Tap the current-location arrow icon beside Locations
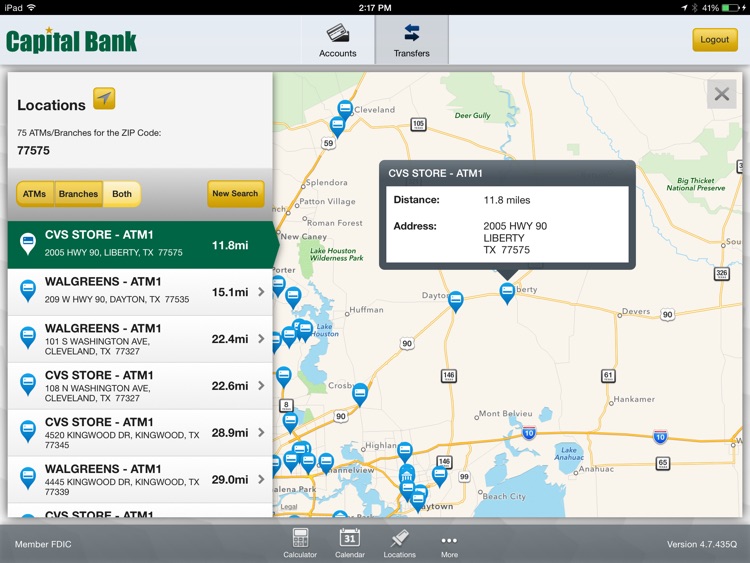The width and height of the screenshot is (750, 563). [104, 99]
